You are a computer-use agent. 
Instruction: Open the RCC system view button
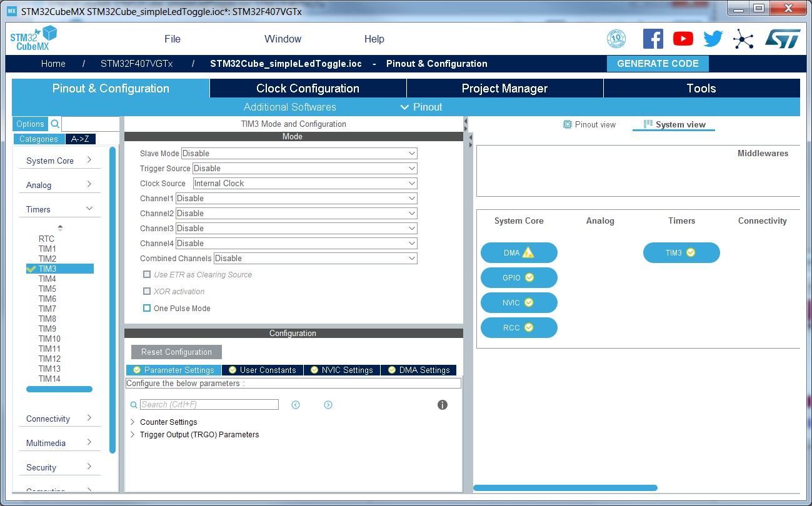point(519,328)
